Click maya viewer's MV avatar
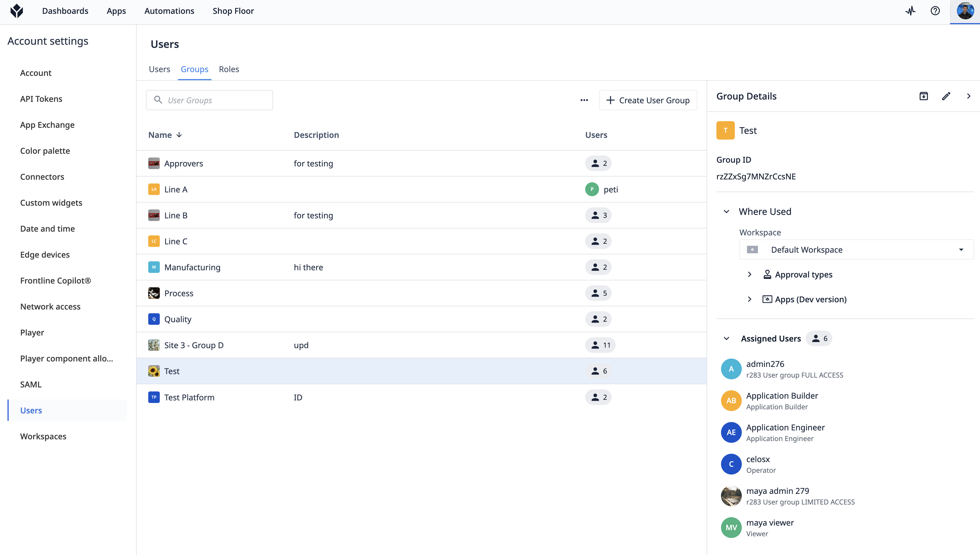 point(731,528)
